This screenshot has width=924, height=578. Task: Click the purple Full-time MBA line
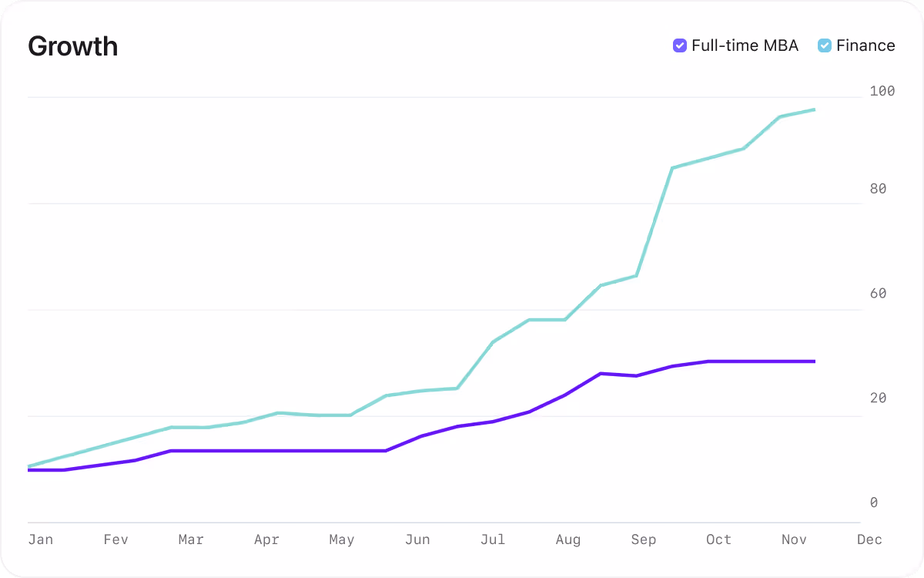tap(493, 421)
